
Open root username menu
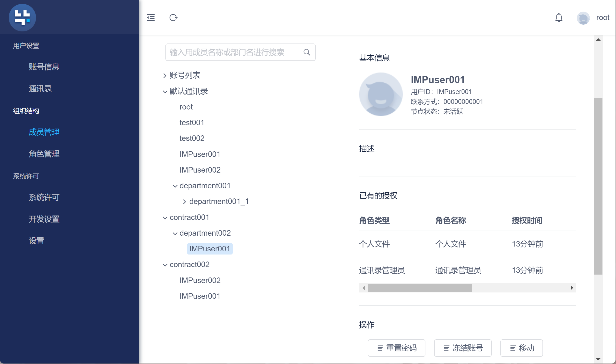click(603, 18)
